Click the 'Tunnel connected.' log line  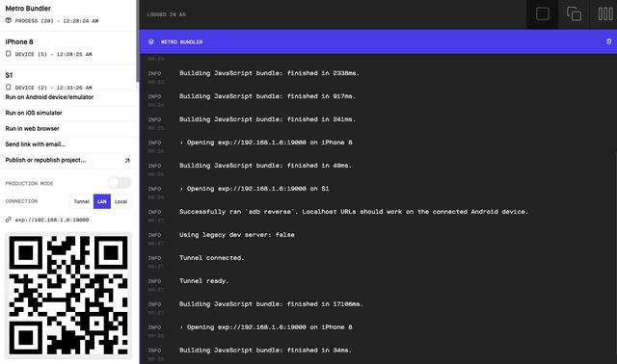click(212, 258)
